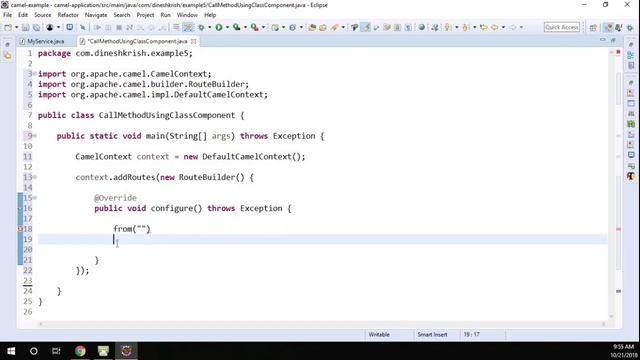The height and width of the screenshot is (360, 640).
Task: Click the Save icon in toolbar
Action: tap(25, 27)
